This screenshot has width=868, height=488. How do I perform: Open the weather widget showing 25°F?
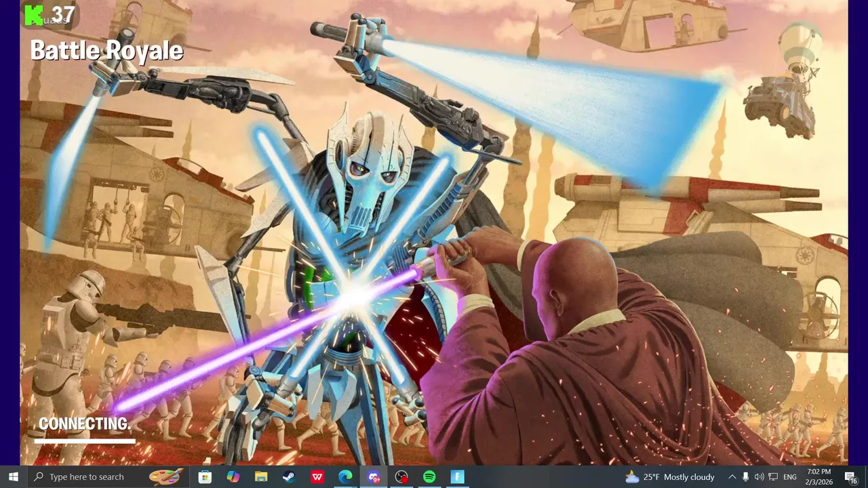(x=670, y=477)
